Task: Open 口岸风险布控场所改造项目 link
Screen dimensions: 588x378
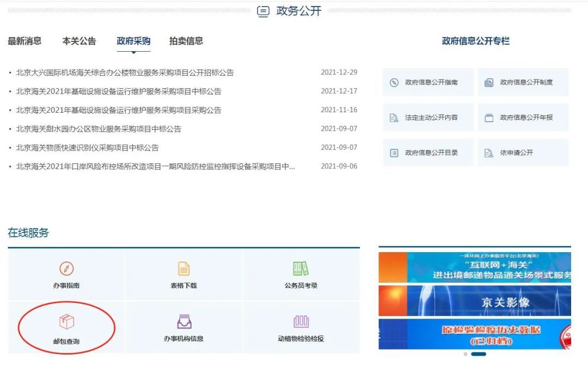Action: 156,166
